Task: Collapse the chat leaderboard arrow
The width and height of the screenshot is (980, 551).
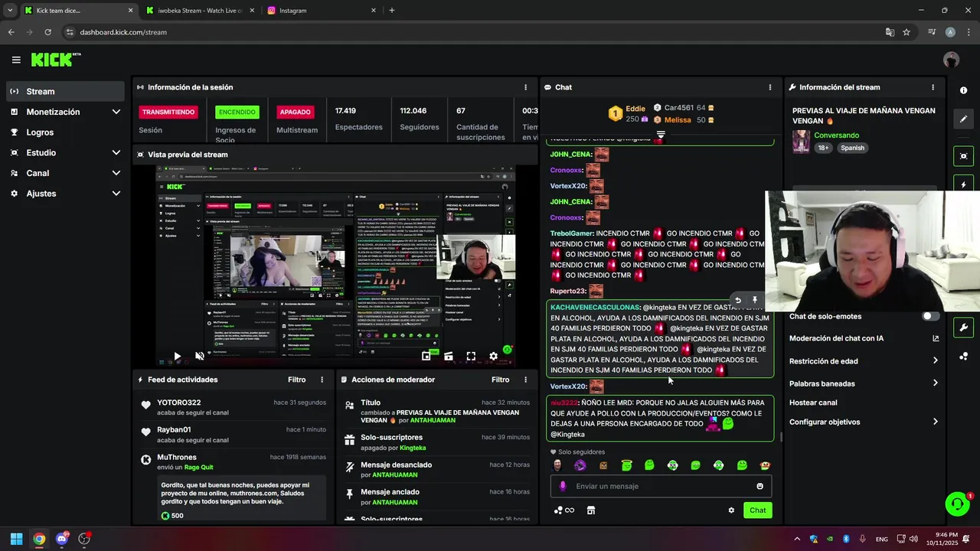Action: (x=661, y=135)
